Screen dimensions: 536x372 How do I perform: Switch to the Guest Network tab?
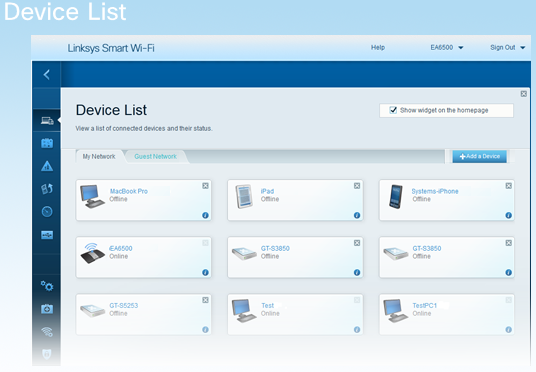click(x=156, y=157)
